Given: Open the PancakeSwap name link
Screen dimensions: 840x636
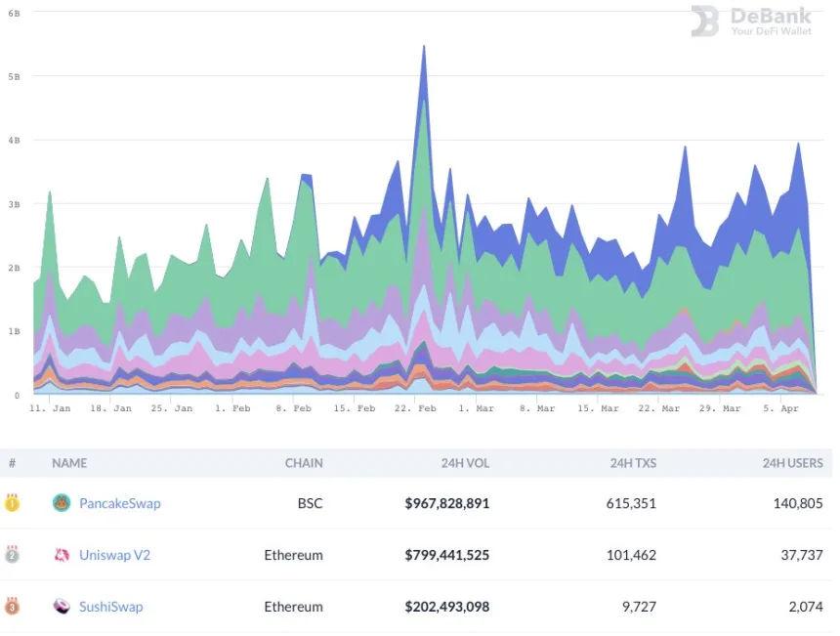Looking at the screenshot, I should pyautogui.click(x=119, y=503).
